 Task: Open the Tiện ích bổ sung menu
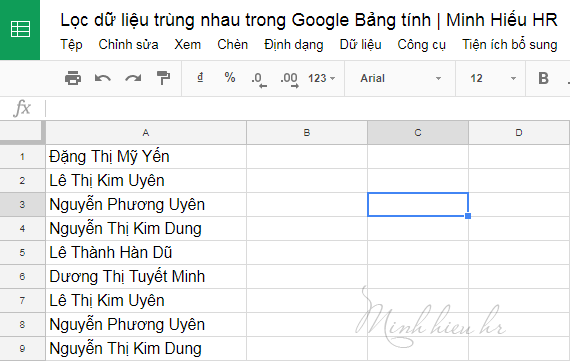click(510, 45)
